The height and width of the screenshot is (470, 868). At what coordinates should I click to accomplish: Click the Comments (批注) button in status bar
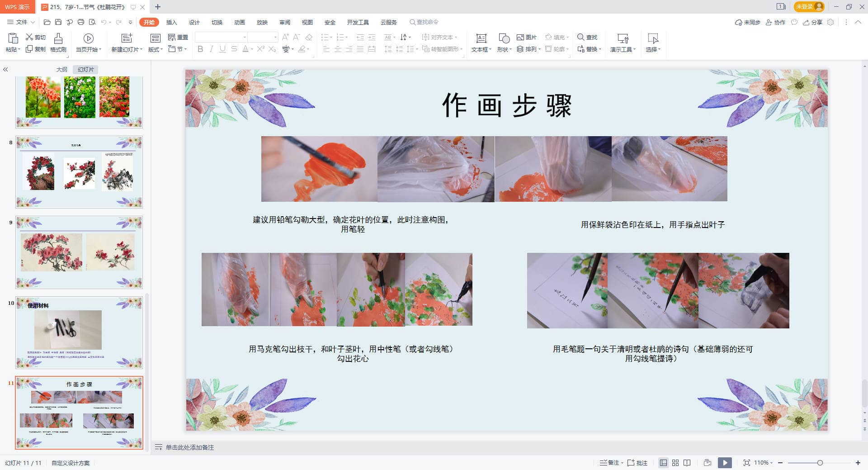click(637, 463)
